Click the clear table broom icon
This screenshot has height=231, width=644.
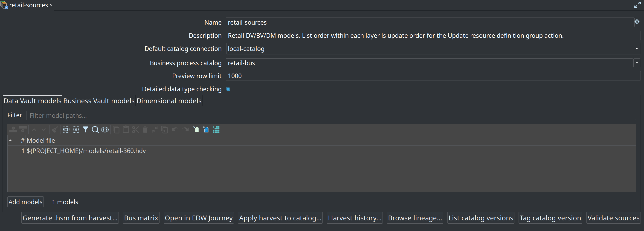(55, 130)
